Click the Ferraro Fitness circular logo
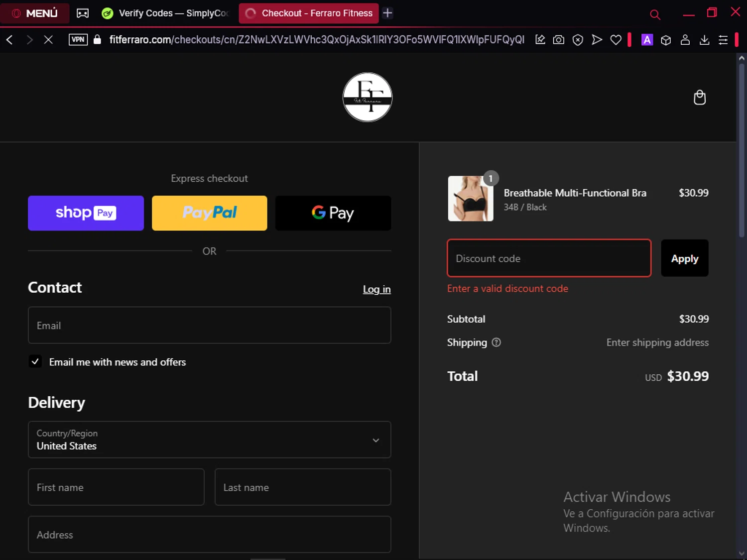The height and width of the screenshot is (560, 747). (368, 97)
